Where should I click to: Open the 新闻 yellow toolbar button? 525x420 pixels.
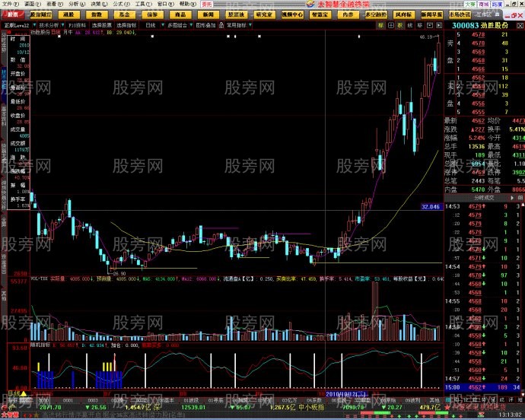(x=208, y=14)
